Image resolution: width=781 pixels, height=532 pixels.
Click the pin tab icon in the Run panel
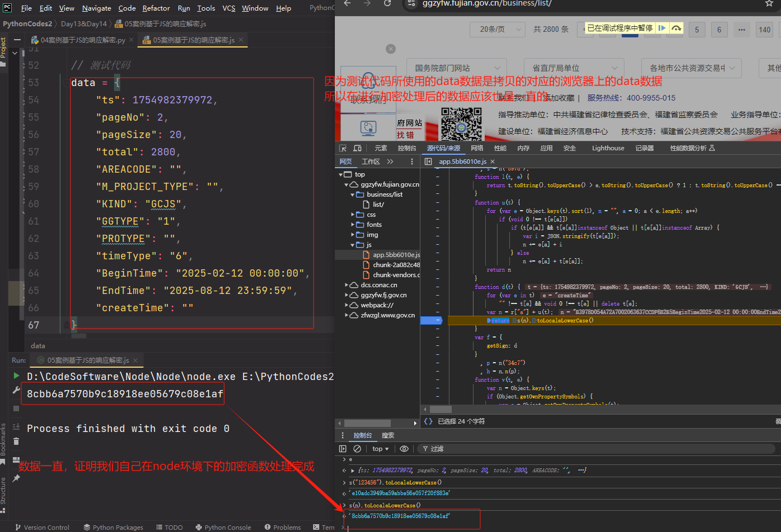[x=16, y=478]
